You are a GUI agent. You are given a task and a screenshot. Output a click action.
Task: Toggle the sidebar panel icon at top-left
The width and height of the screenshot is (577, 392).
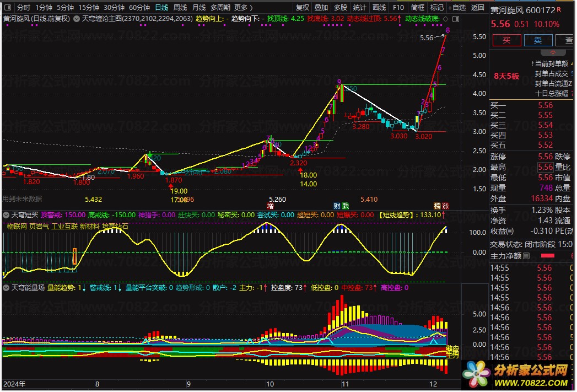point(8,7)
